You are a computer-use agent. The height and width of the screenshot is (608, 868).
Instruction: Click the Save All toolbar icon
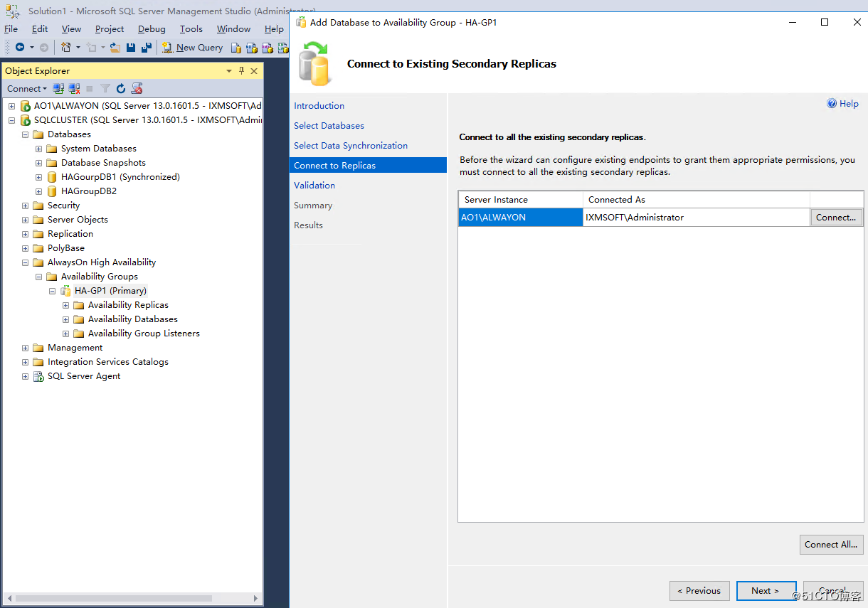[147, 47]
